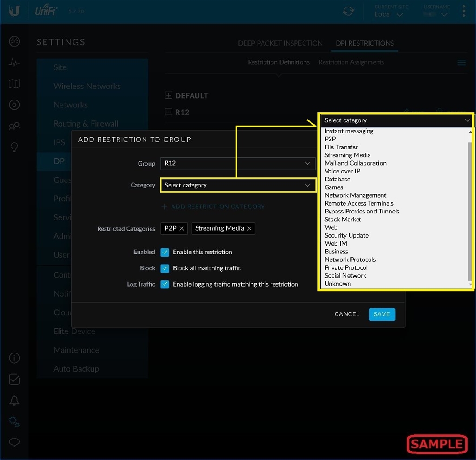
Task: Open Restriction Assignments sub-tab
Action: click(x=351, y=62)
